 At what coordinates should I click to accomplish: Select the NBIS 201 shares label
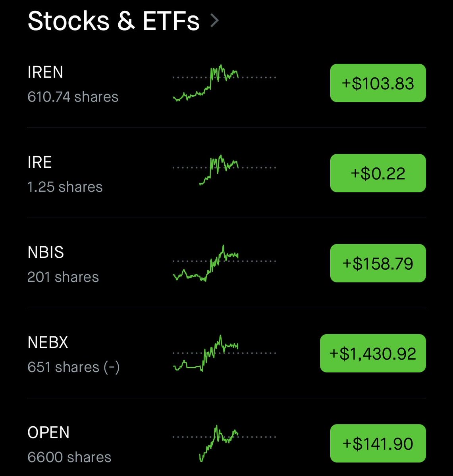click(x=63, y=277)
